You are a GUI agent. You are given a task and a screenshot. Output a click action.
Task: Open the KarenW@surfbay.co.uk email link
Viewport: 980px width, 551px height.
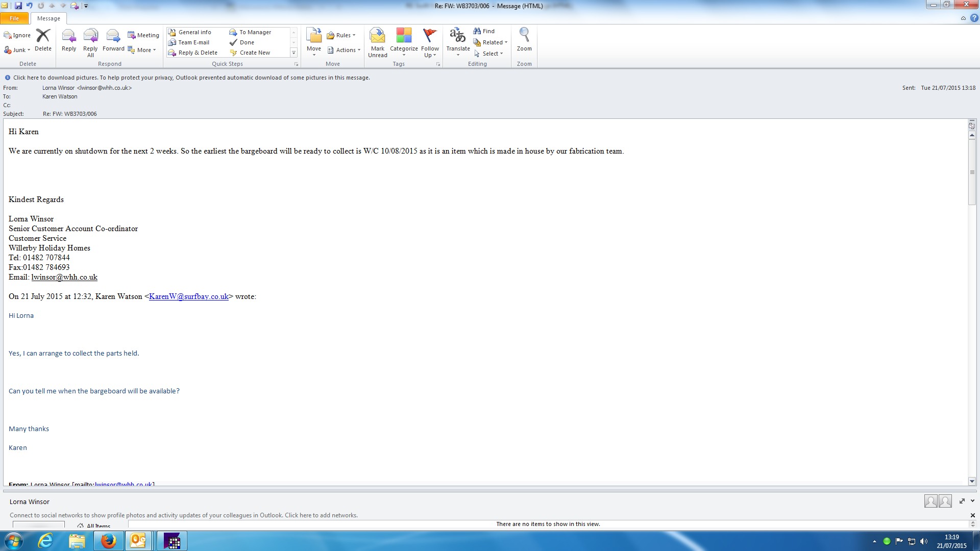pos(188,296)
